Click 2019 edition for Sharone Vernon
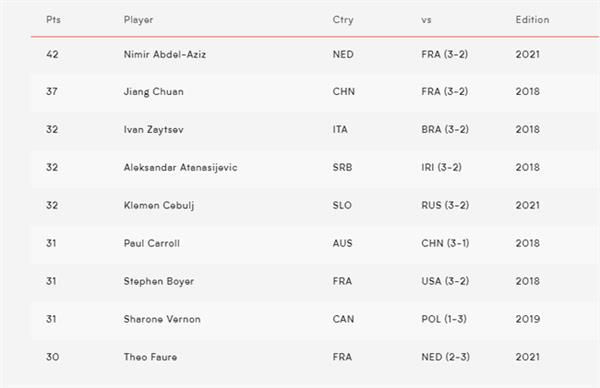Screen dimensions: 600x388 (x=528, y=319)
